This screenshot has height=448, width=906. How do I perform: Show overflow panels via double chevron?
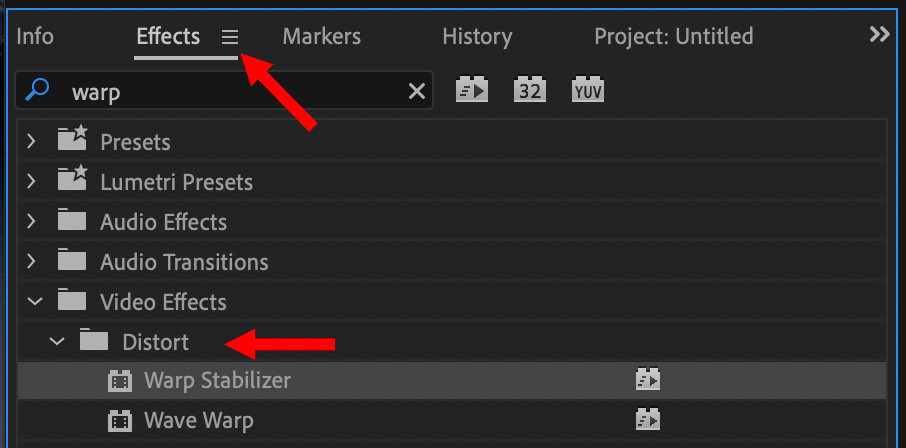[879, 35]
